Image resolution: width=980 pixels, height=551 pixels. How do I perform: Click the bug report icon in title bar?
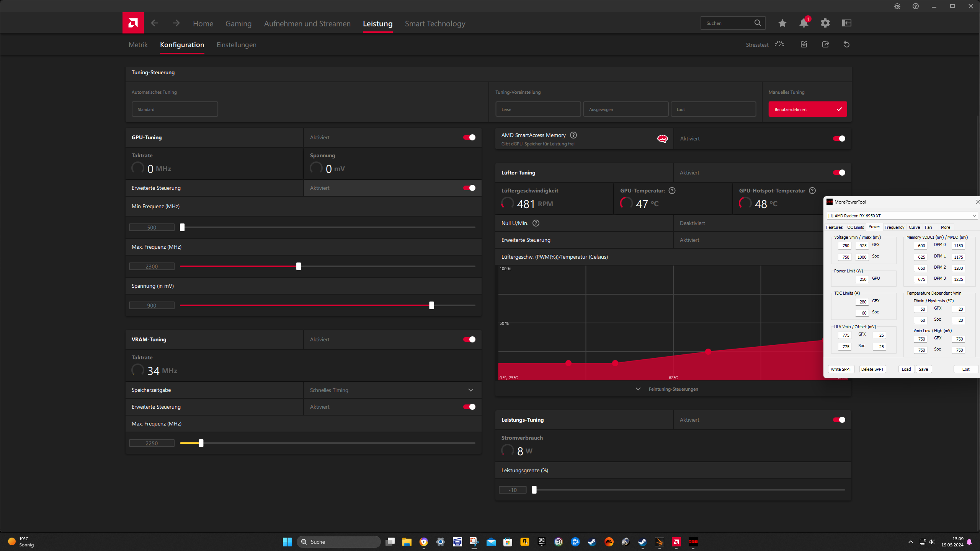pos(897,6)
